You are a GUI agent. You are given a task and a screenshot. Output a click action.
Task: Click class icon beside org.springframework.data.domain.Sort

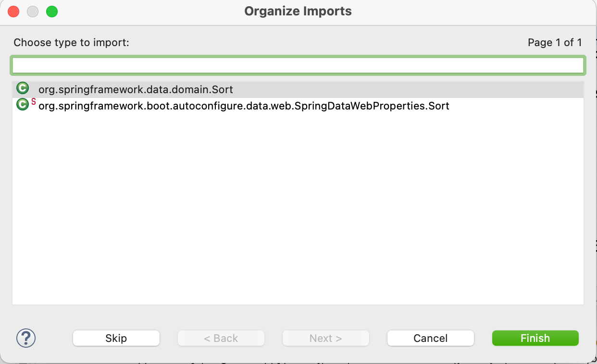[x=23, y=89]
